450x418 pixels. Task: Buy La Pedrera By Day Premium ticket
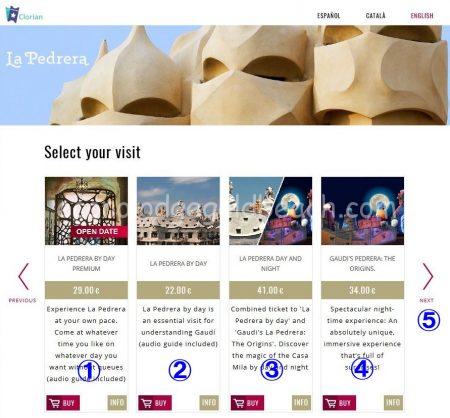[x=63, y=403]
